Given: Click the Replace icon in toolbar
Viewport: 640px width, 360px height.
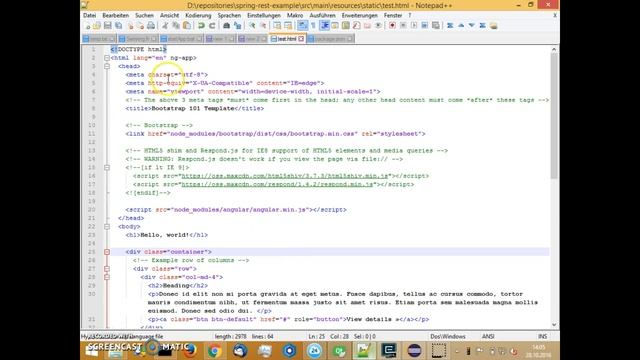Looking at the screenshot, I should [237, 26].
